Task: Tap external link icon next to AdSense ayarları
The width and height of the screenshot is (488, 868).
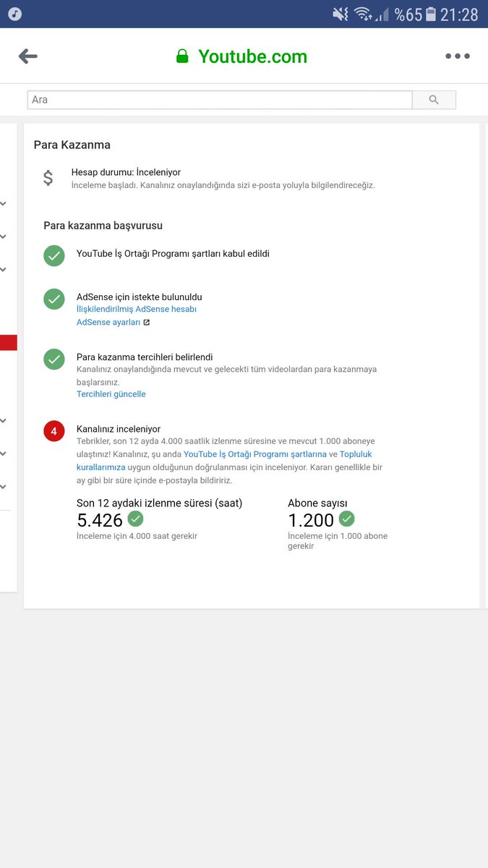Action: tap(147, 323)
